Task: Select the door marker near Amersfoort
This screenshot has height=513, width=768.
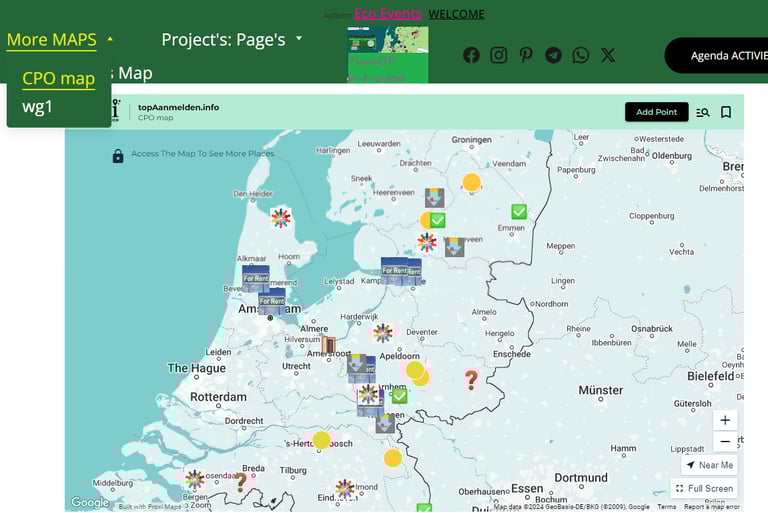Action: pos(328,345)
